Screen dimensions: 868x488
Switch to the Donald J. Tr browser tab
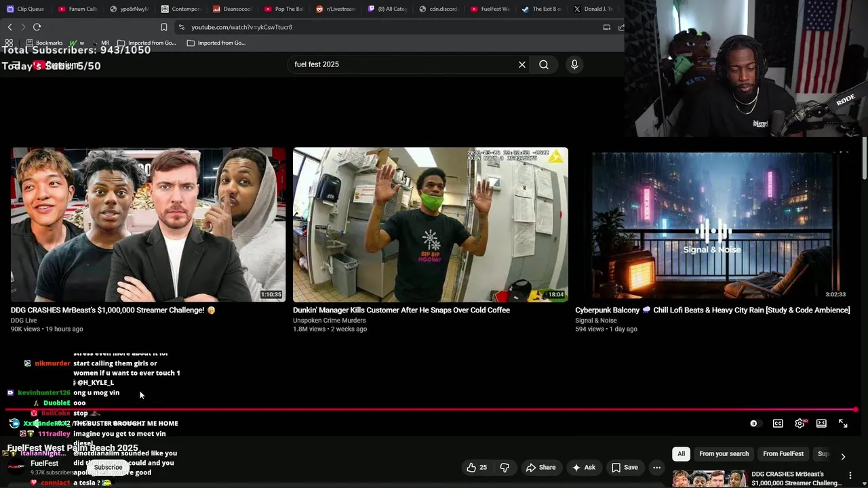592,9
